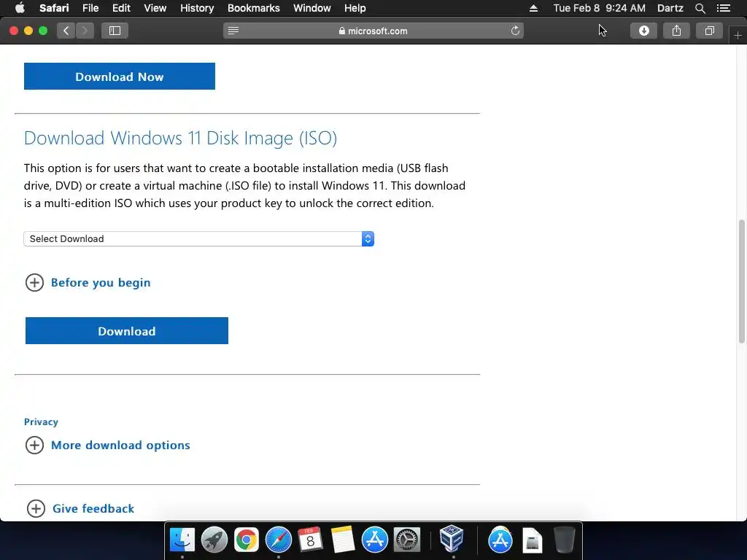Open the Select Download dropdown
This screenshot has height=560, width=747.
[198, 238]
